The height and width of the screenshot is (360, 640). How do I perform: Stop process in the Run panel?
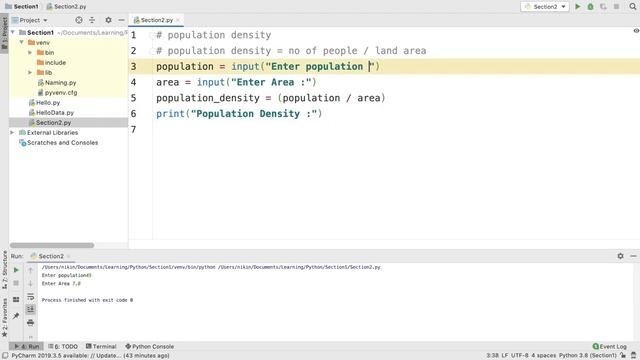(16, 283)
